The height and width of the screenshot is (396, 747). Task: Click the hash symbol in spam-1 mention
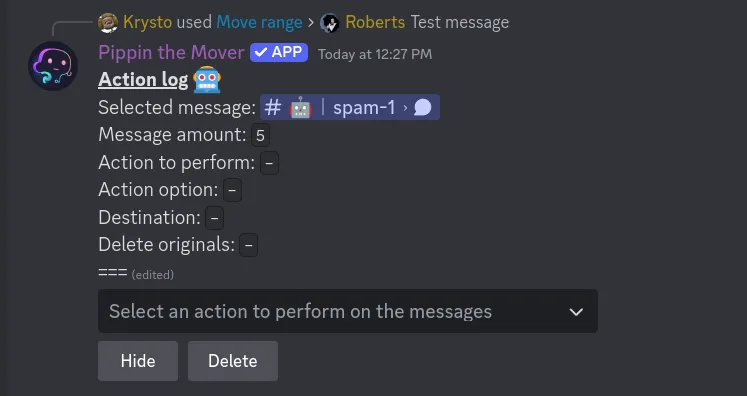tap(273, 108)
